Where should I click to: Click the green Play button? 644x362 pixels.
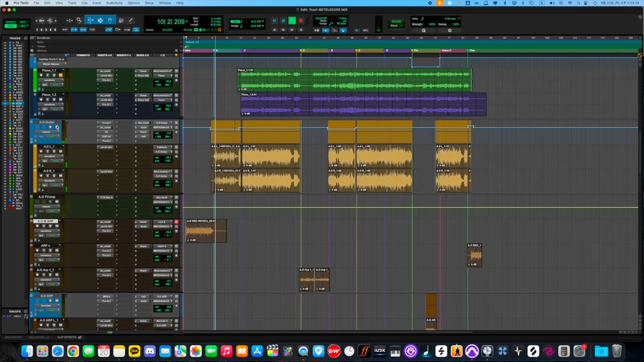(292, 21)
